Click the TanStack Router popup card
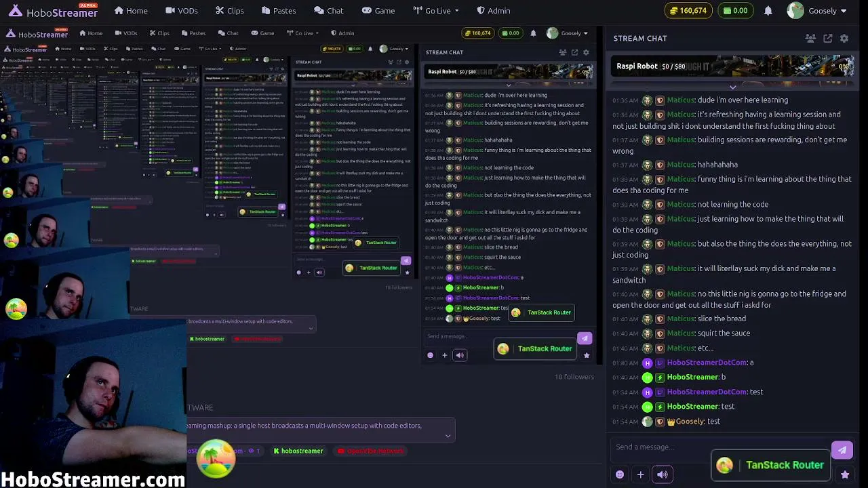This screenshot has height=488, width=868. click(771, 465)
